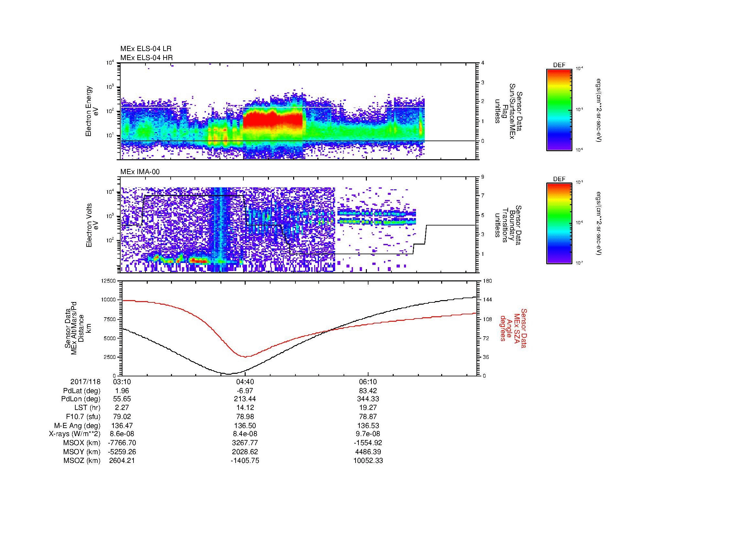
Task: Click the MSOZ value -1405.75
Action: pyautogui.click(x=245, y=461)
